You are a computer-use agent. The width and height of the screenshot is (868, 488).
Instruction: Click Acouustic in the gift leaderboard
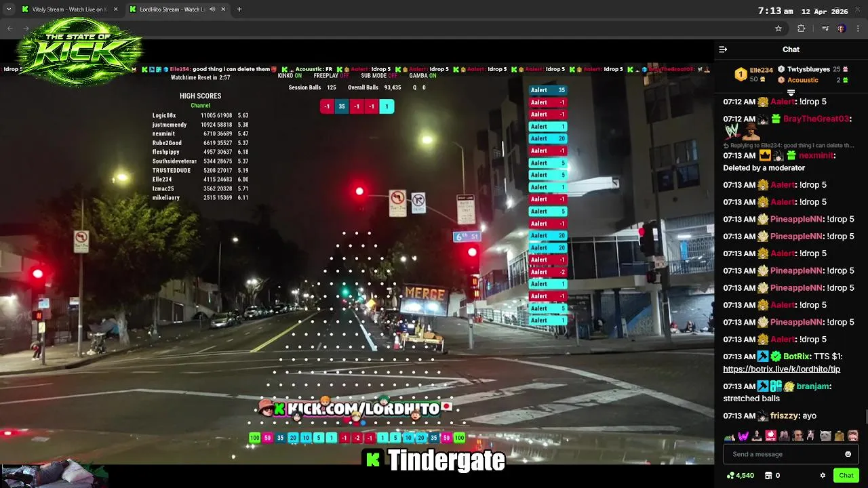point(803,80)
